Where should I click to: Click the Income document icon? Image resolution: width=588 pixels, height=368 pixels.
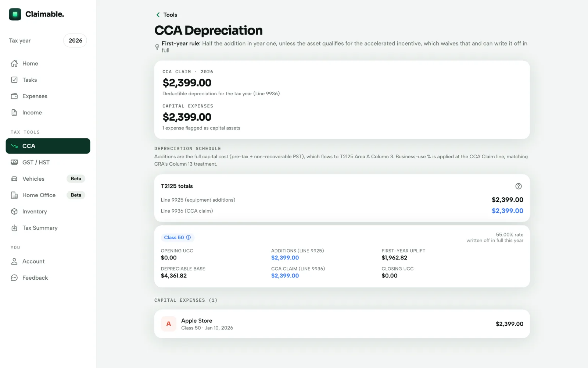click(x=14, y=113)
